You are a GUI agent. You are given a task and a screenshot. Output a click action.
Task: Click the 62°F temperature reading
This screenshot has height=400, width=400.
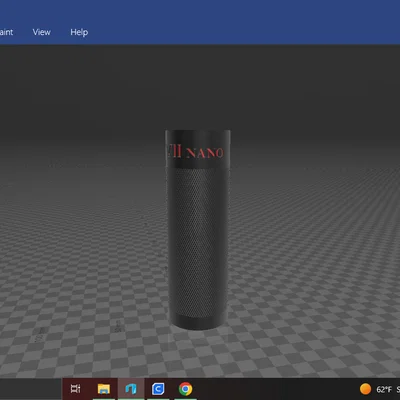[384, 389]
